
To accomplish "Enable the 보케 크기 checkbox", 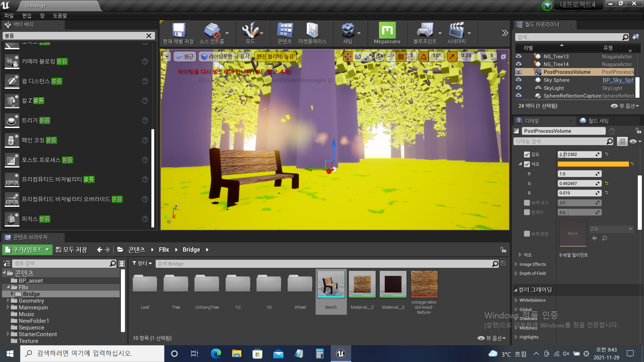I will [527, 203].
